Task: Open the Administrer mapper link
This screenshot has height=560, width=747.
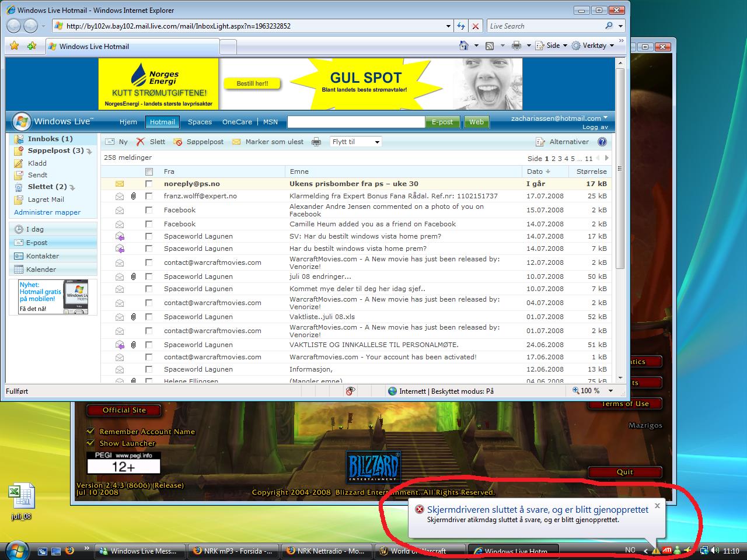Action: [47, 212]
